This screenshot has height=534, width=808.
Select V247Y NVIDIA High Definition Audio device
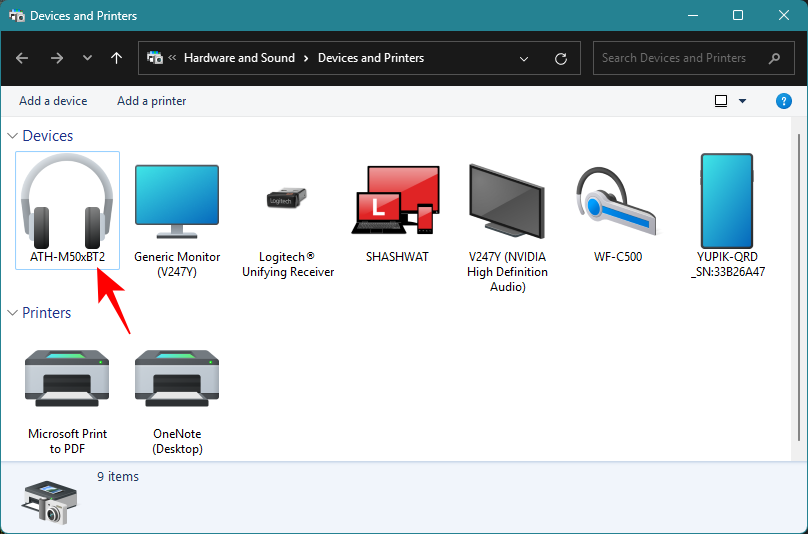pos(507,227)
